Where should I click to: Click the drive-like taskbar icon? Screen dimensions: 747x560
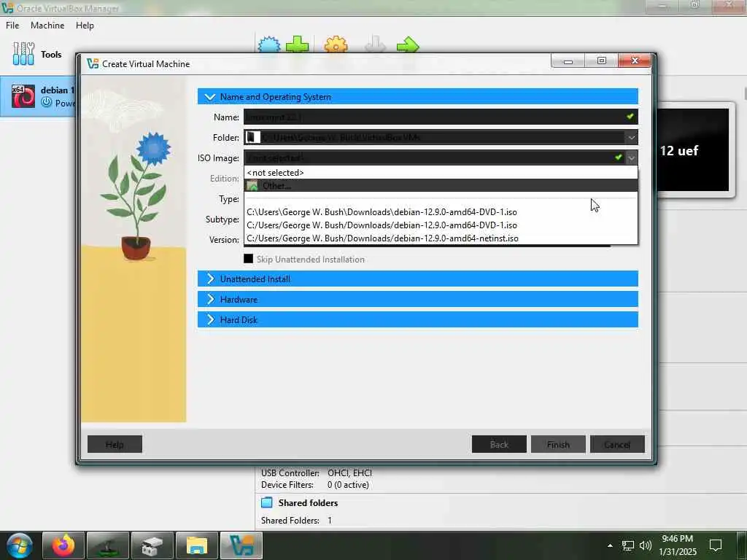(152, 545)
